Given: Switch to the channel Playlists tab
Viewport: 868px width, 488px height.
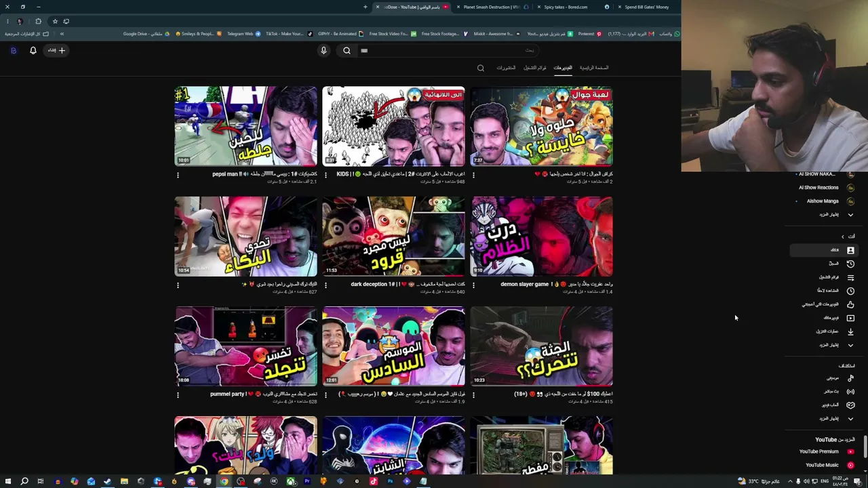Looking at the screenshot, I should (535, 68).
